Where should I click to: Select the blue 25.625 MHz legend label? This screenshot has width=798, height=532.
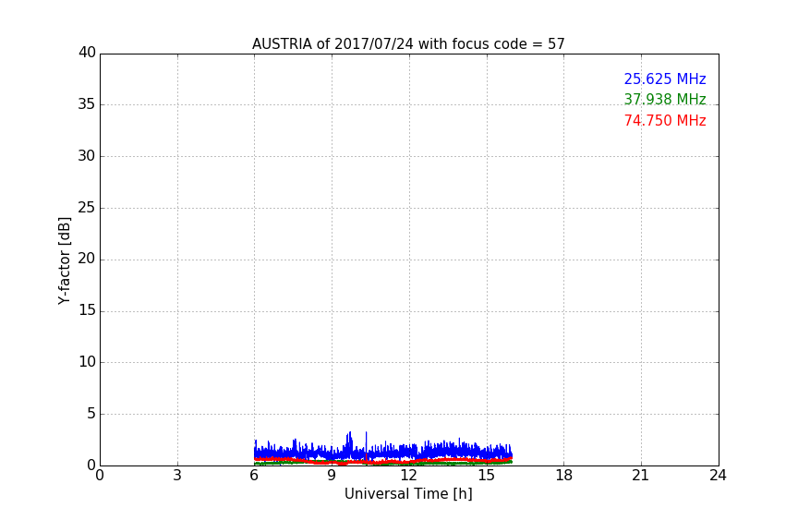[665, 79]
